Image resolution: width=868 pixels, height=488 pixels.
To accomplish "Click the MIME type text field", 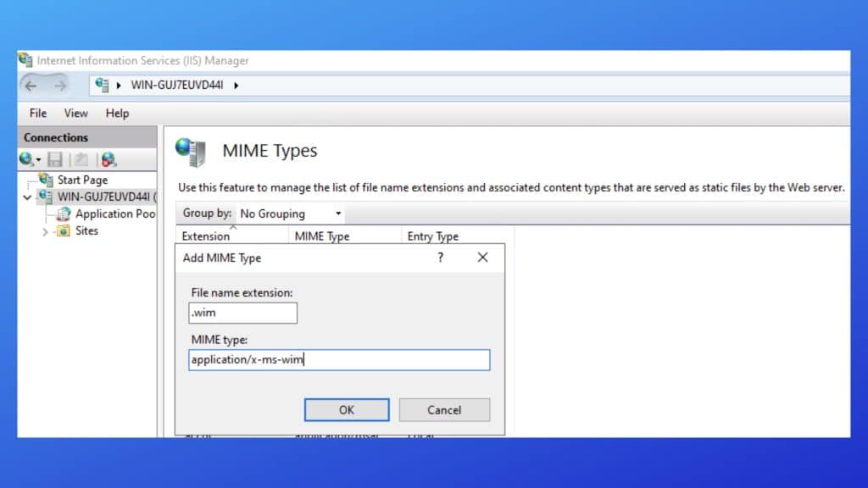I will [339, 360].
